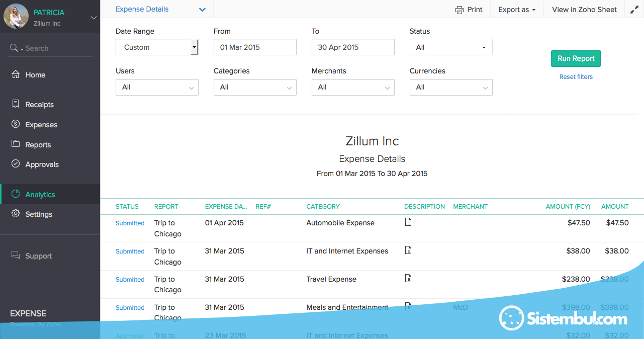Open description icon for Automobile Expense
This screenshot has height=339, width=644.
pyautogui.click(x=408, y=222)
